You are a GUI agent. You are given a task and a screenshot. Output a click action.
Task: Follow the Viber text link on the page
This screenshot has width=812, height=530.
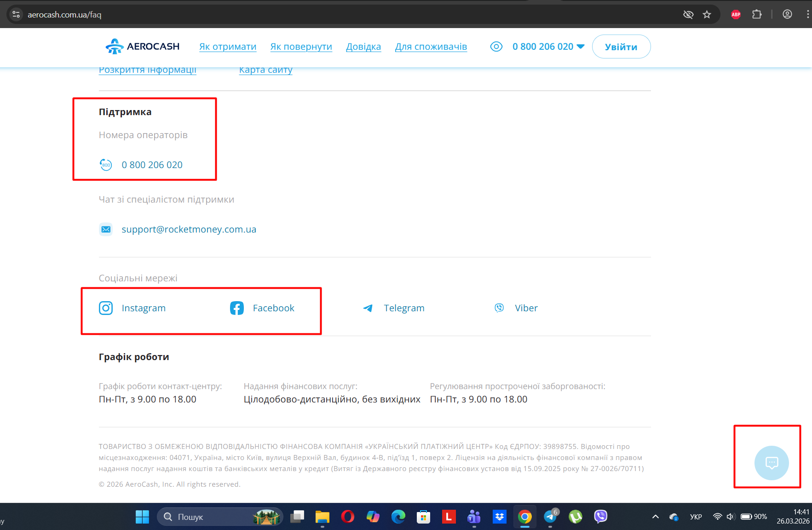526,308
